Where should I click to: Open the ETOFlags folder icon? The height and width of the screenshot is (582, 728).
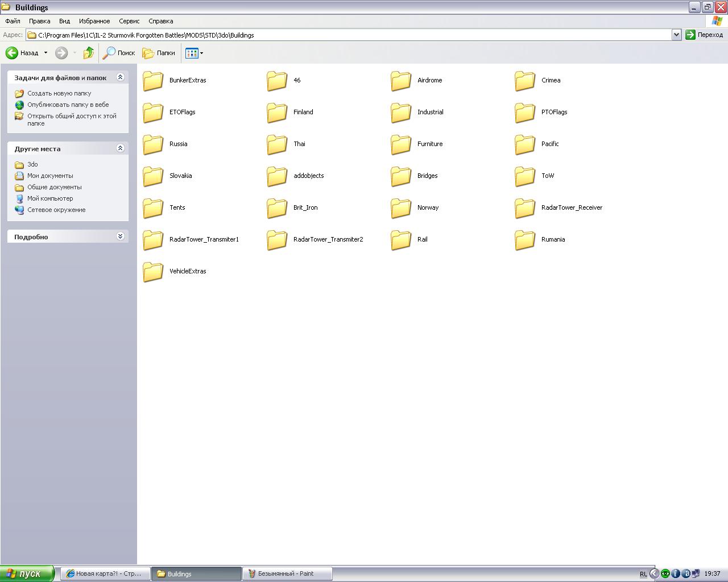153,113
